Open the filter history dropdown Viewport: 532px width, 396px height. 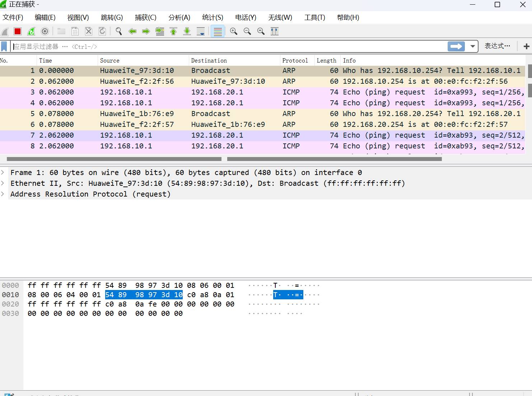472,46
